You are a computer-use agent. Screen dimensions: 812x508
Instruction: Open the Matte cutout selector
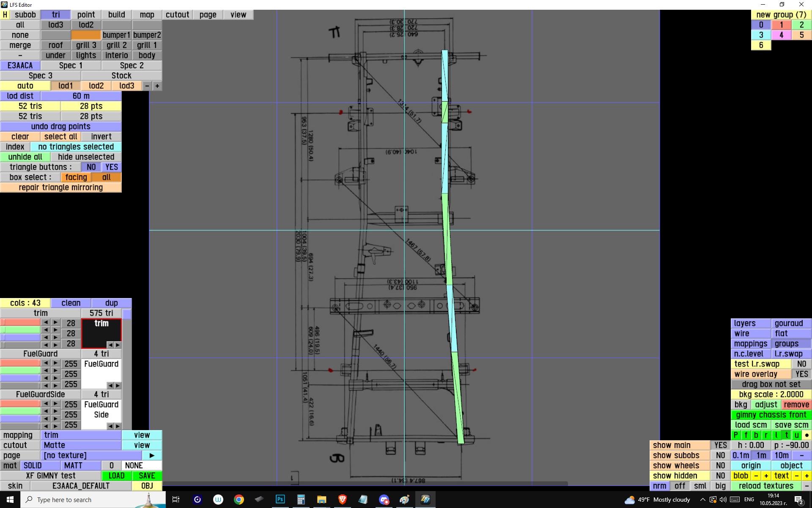pos(81,445)
